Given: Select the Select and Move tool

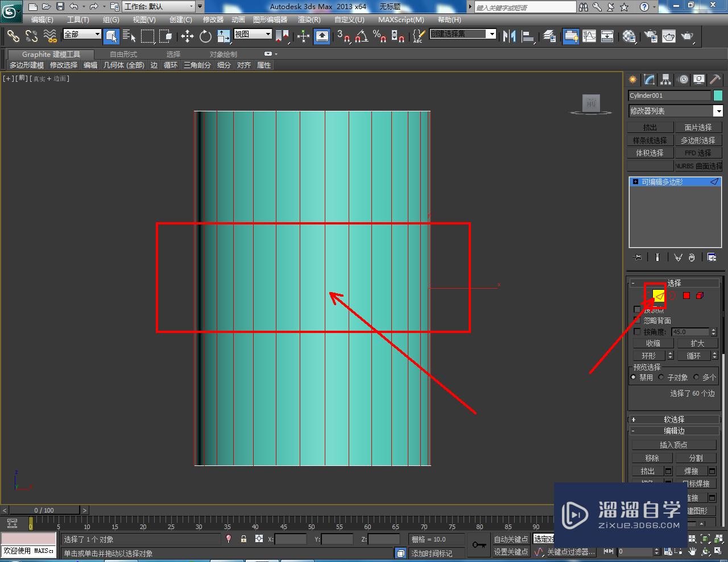Looking at the screenshot, I should [x=187, y=36].
